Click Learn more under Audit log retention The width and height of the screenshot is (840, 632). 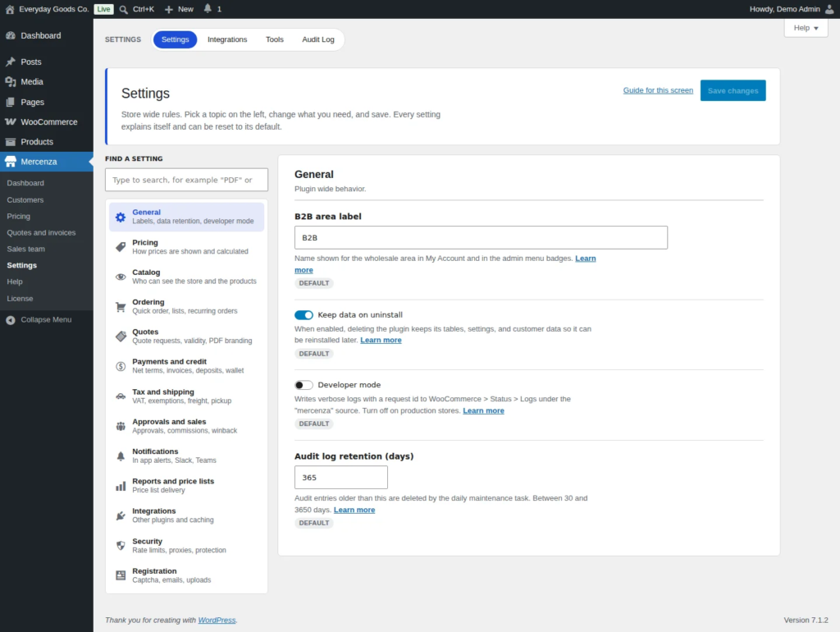354,511
